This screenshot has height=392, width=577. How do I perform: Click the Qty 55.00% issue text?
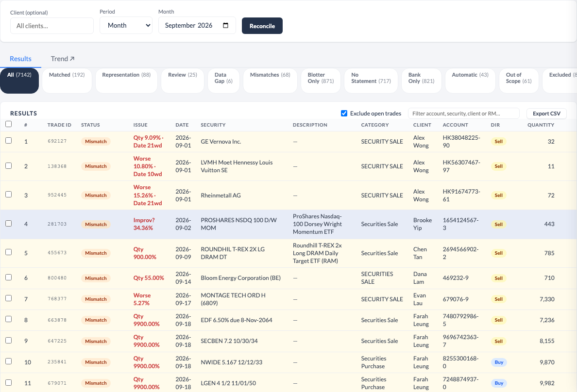149,278
